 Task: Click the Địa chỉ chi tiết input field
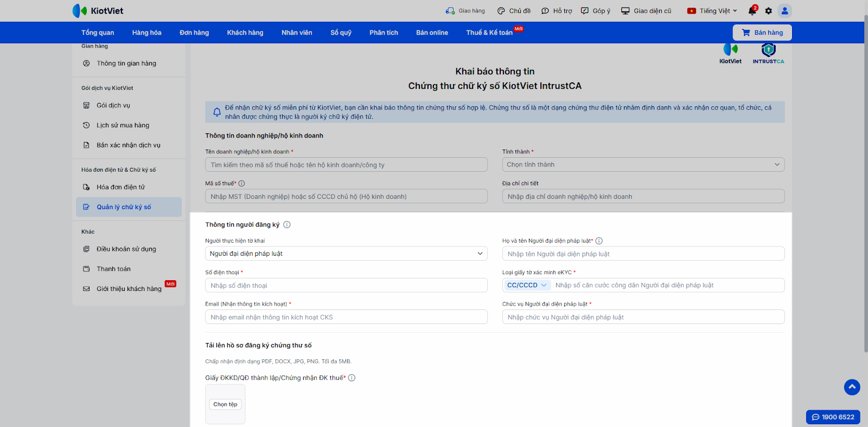coord(643,196)
